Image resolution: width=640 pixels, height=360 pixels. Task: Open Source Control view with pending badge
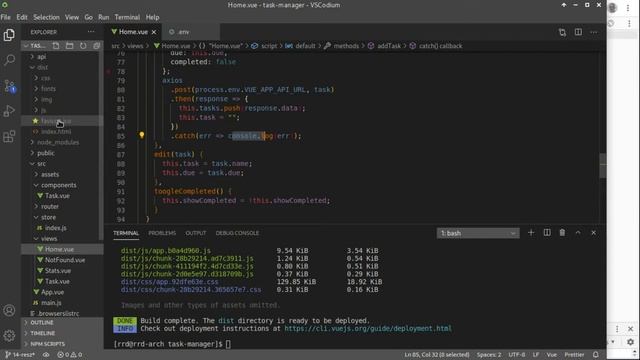9,86
